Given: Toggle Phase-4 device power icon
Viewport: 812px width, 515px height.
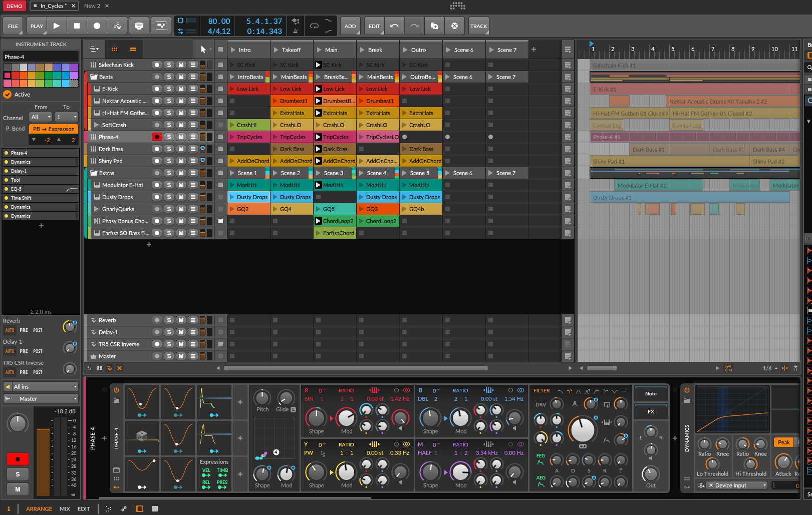Looking at the screenshot, I should coord(116,390).
